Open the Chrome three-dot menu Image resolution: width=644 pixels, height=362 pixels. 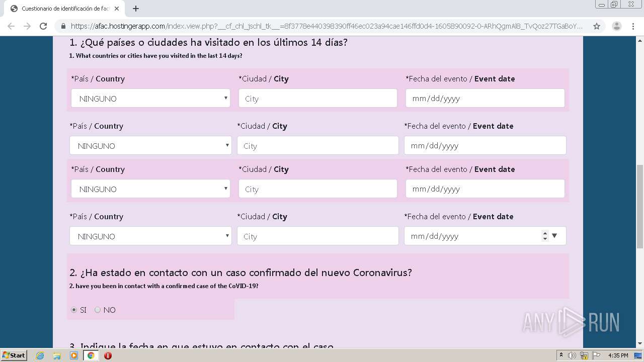tap(633, 26)
